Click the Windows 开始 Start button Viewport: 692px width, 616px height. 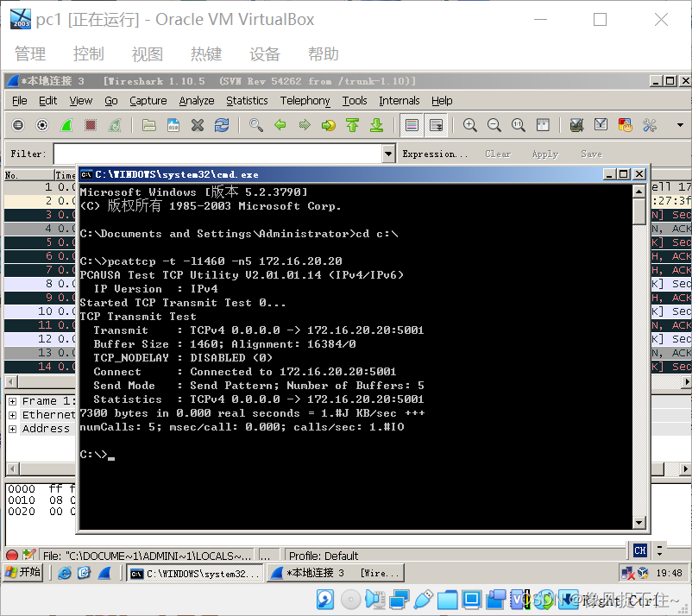coord(24,573)
